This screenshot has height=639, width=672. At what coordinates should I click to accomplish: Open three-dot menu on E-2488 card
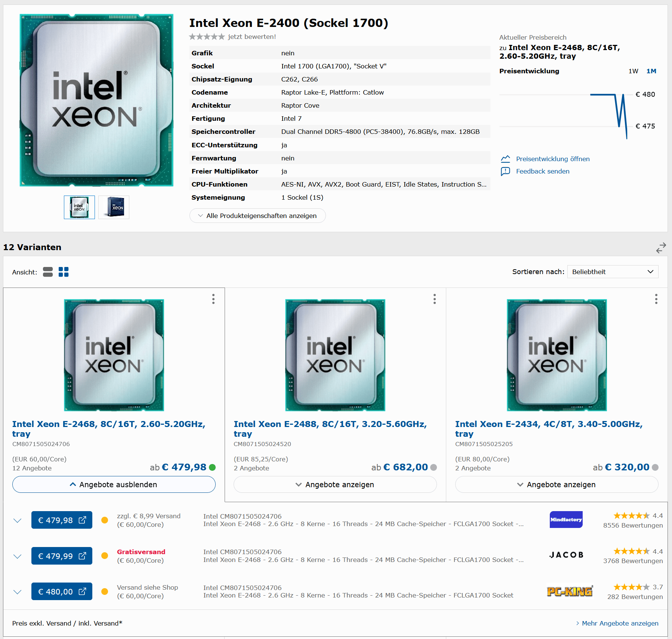pos(435,299)
